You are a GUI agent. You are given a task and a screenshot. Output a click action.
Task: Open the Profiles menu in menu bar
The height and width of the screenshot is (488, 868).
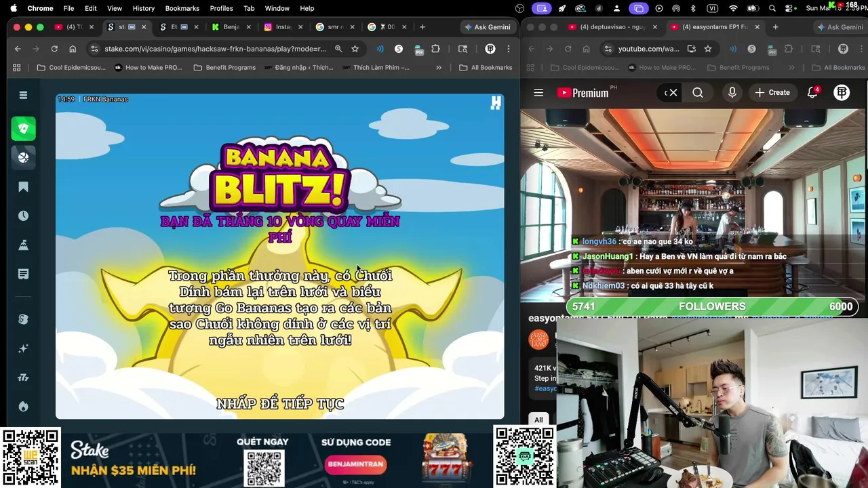click(x=221, y=8)
